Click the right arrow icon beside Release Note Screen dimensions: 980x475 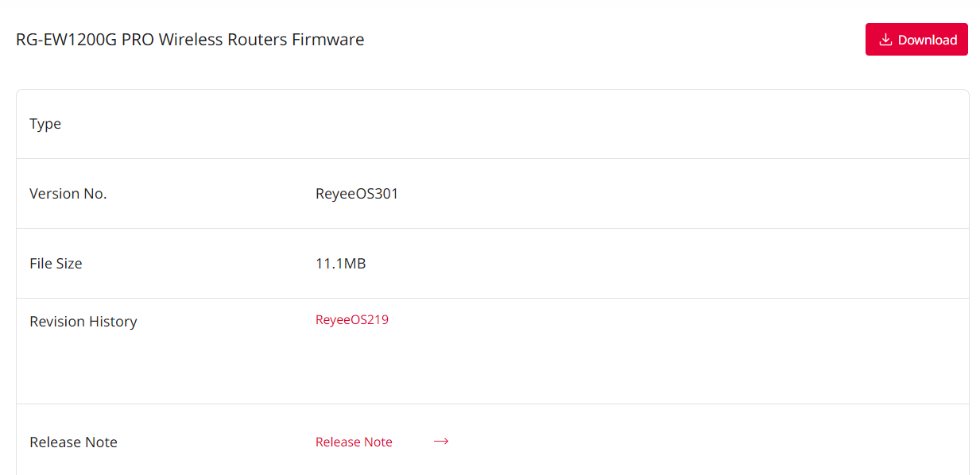tap(441, 442)
